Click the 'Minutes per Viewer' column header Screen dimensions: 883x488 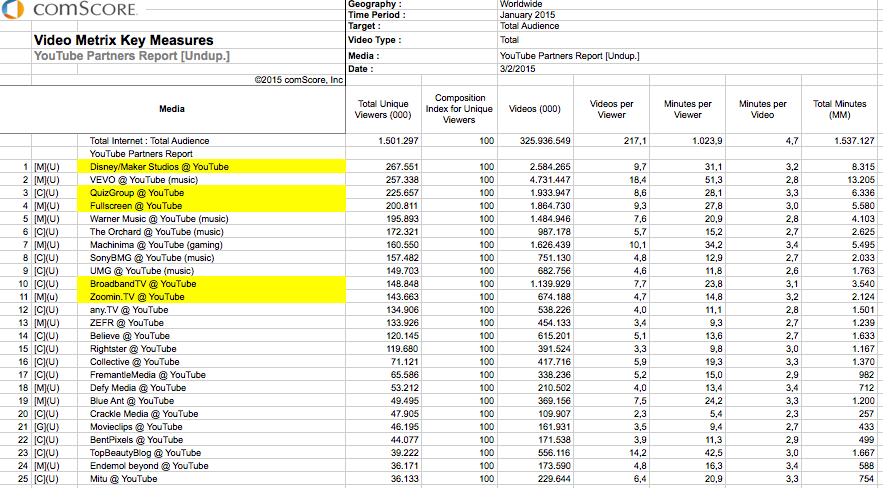[688, 109]
